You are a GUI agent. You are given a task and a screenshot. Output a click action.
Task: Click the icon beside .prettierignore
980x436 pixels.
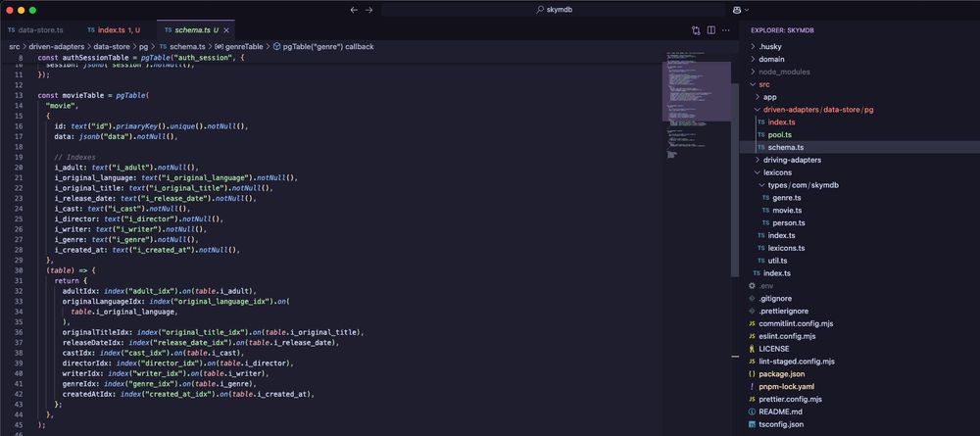click(x=752, y=311)
